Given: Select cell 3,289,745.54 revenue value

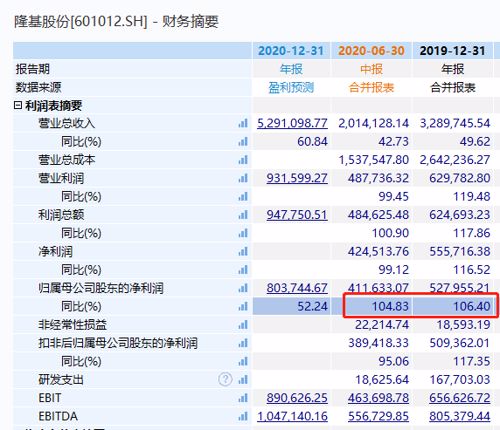Looking at the screenshot, I should pyautogui.click(x=455, y=123).
